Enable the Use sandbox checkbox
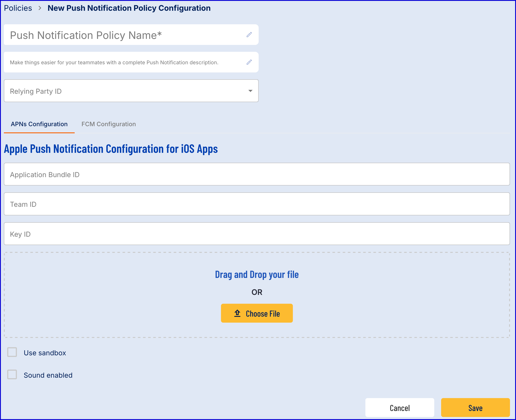The image size is (516, 420). coord(12,352)
